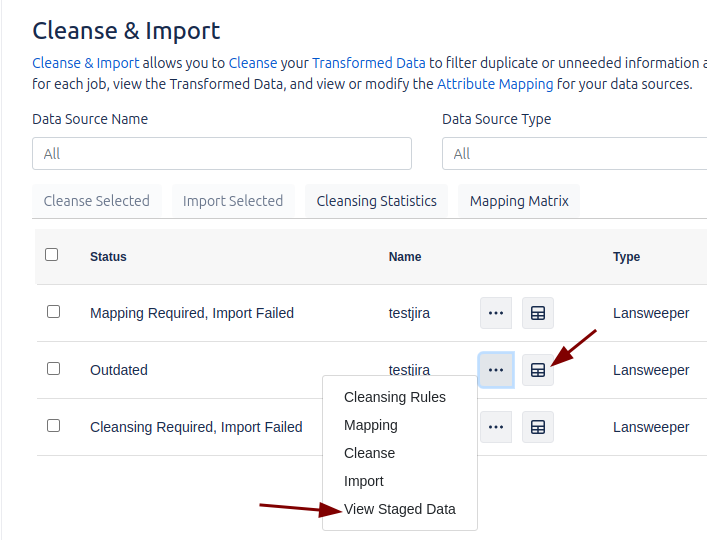Viewport: 707px width, 540px height.
Task: Focus the Data Source Name filter field
Action: pyautogui.click(x=222, y=154)
